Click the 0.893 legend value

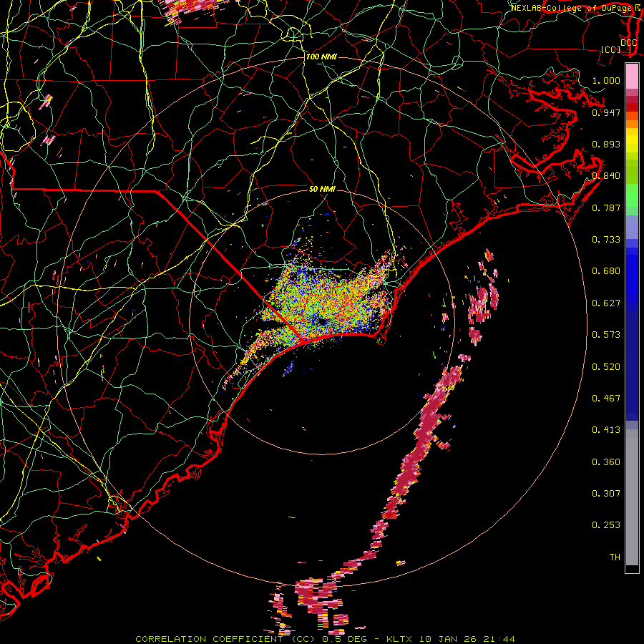606,144
